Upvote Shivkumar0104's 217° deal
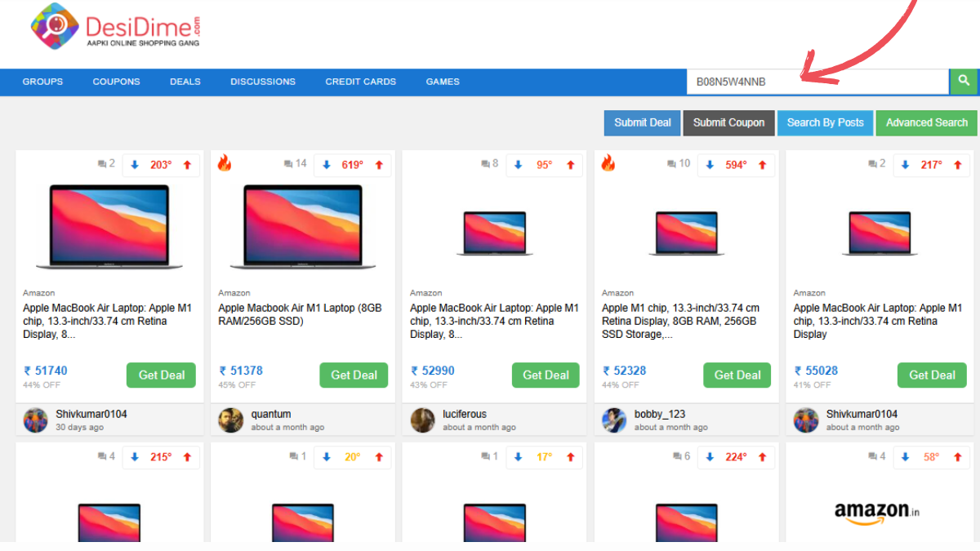 (x=958, y=164)
